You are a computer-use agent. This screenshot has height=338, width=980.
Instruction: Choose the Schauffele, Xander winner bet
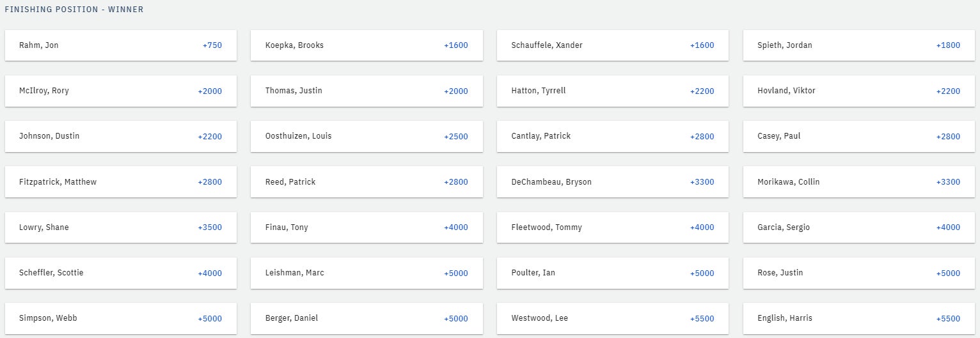coord(613,45)
